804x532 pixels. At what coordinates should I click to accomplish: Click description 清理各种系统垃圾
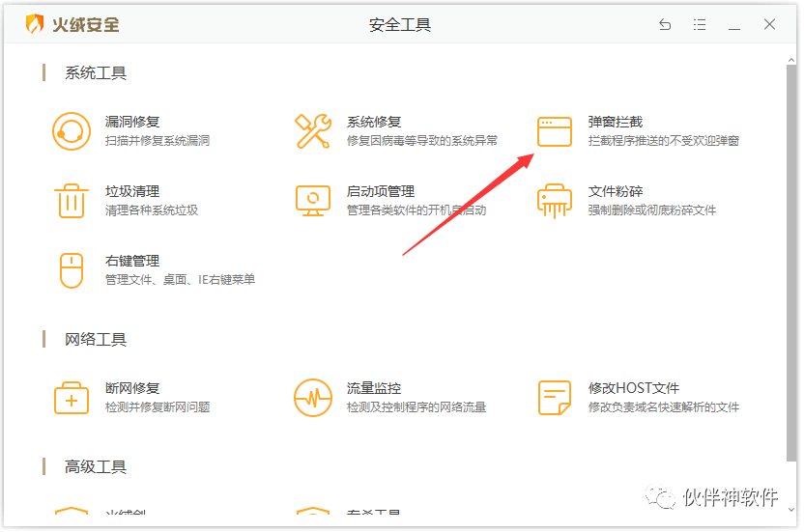[x=152, y=210]
